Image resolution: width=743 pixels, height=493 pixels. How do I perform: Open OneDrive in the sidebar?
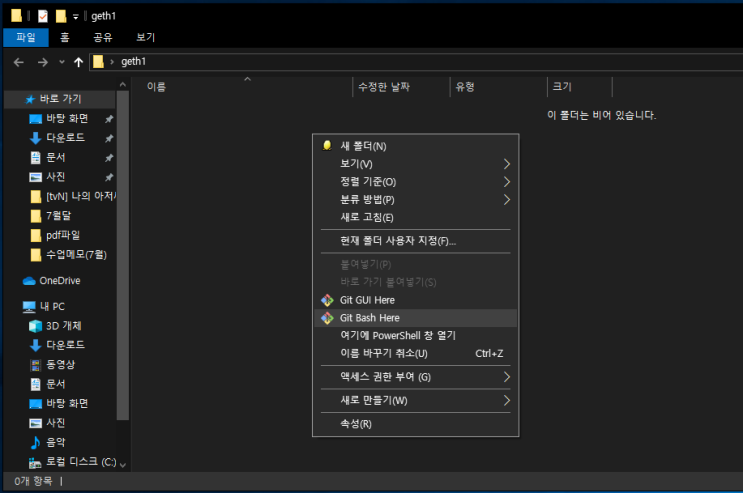point(59,281)
